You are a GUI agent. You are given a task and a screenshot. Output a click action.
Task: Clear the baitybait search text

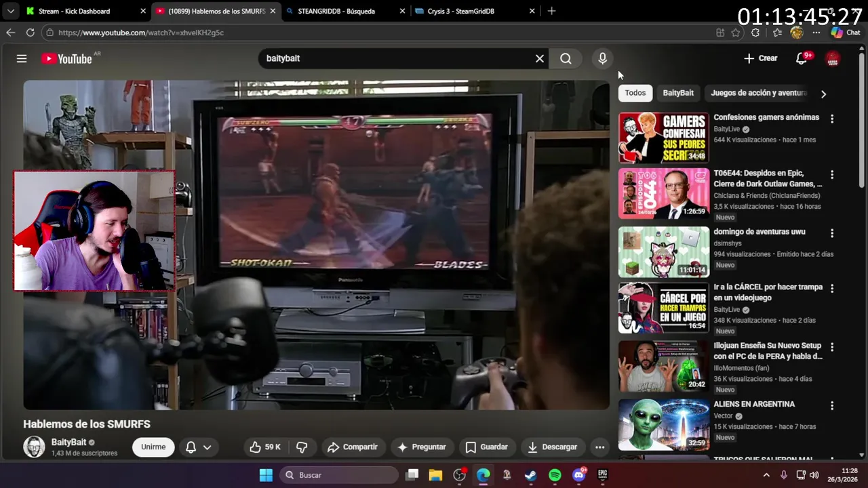(540, 59)
